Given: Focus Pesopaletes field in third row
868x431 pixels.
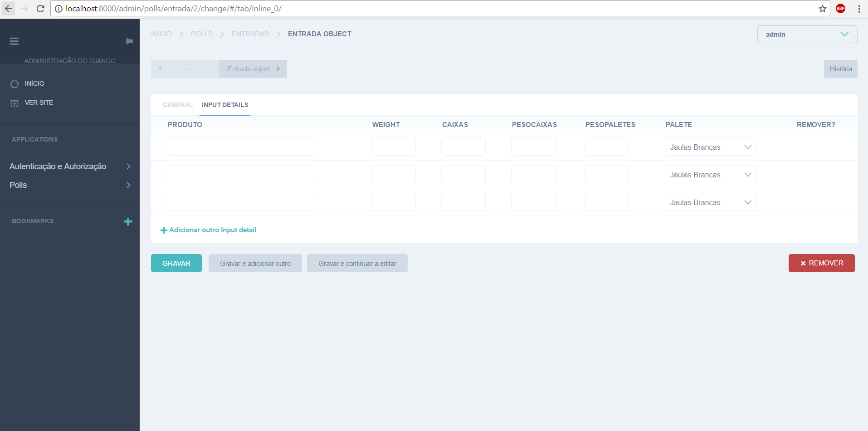Looking at the screenshot, I should [x=607, y=202].
